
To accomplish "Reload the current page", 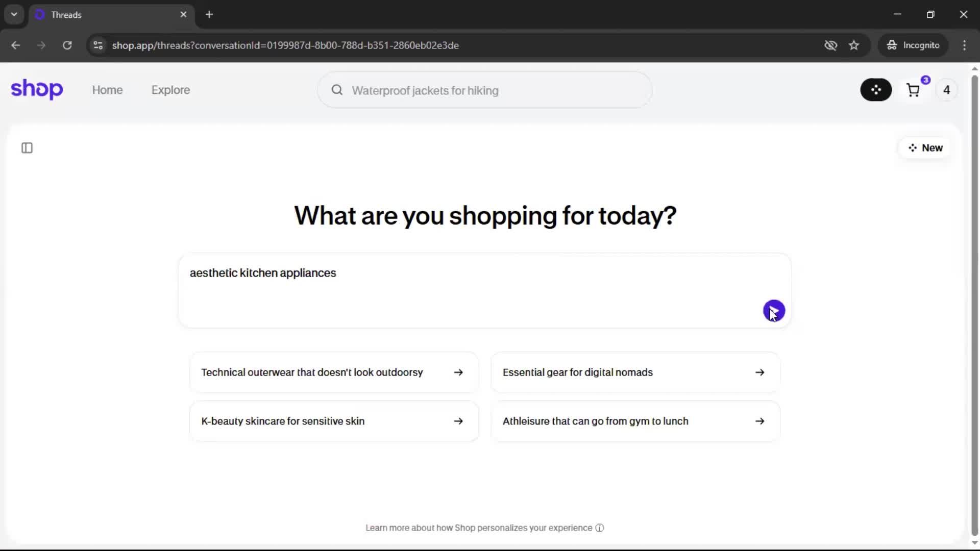I will (x=67, y=45).
